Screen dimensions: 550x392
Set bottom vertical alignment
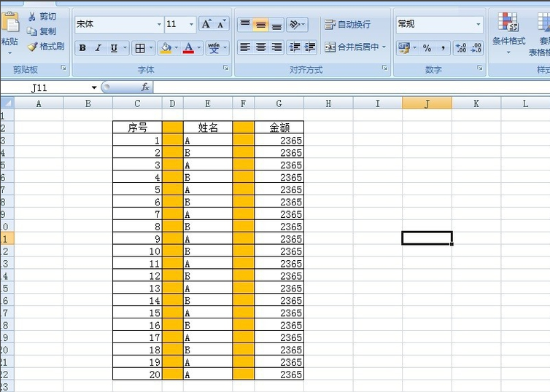point(276,25)
